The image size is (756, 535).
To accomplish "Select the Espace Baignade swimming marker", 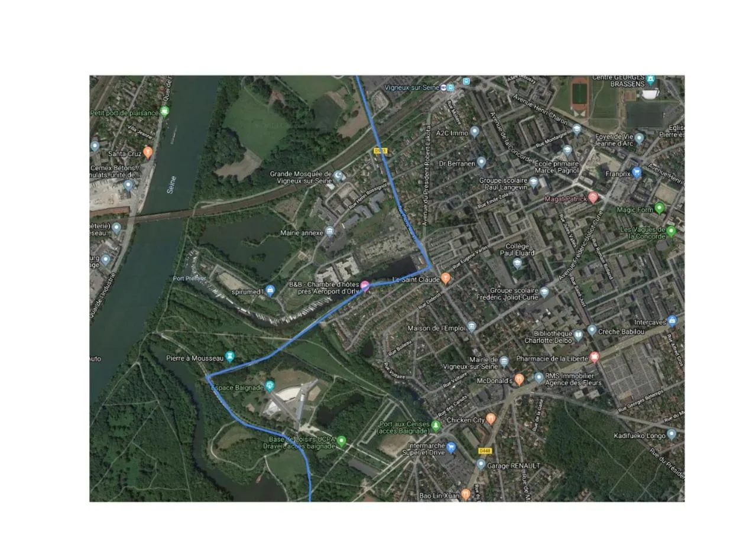I will (270, 387).
